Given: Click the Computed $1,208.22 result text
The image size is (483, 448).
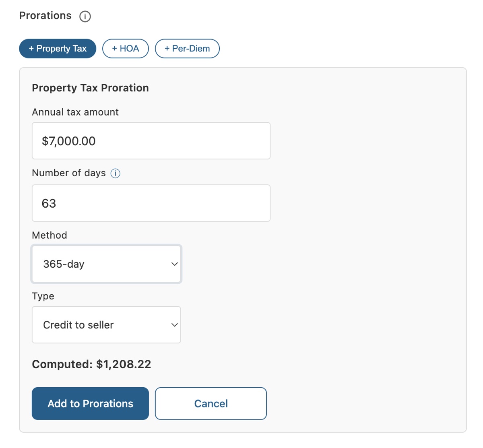Looking at the screenshot, I should click(91, 364).
